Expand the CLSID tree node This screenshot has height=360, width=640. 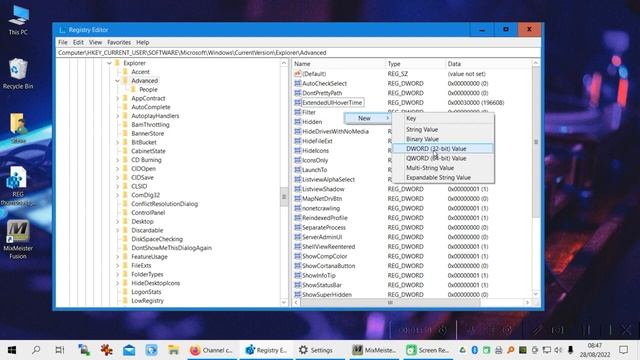pos(118,186)
